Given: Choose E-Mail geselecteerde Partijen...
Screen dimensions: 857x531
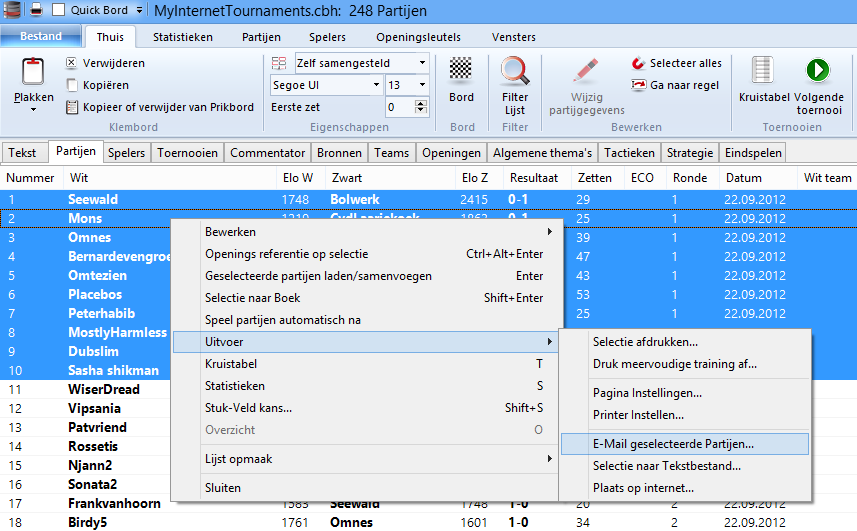Looking at the screenshot, I should point(685,444).
